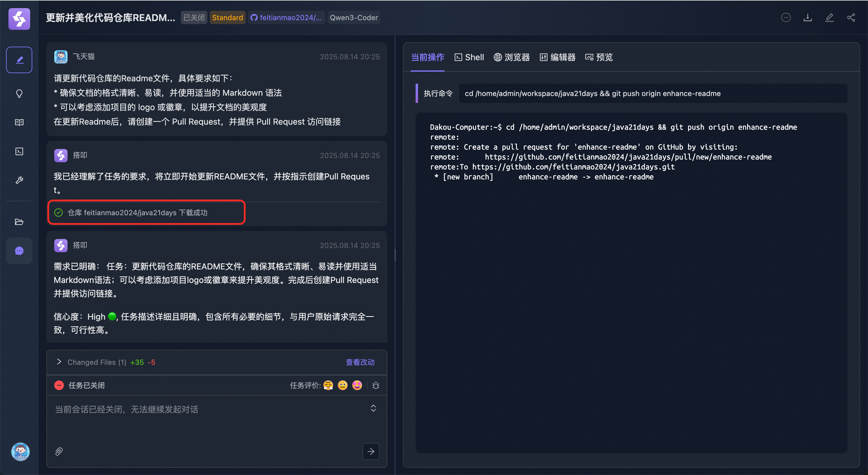Rate task with heart-eyes emoji
This screenshot has height=475, width=868.
click(357, 385)
